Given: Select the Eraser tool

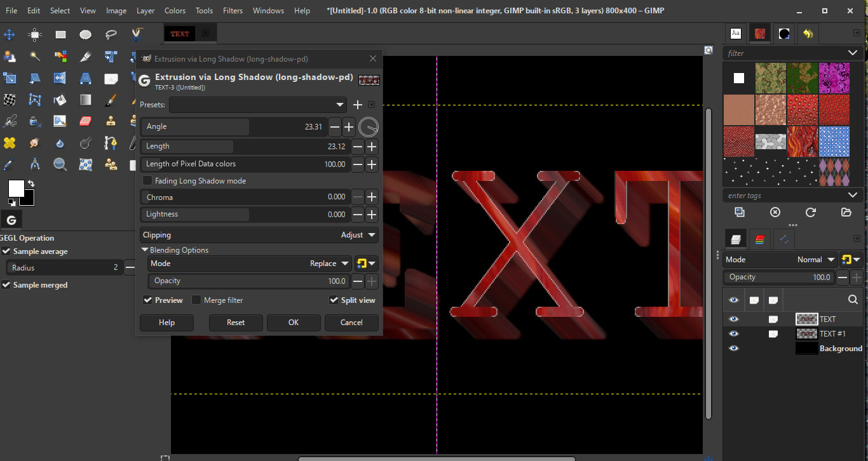Looking at the screenshot, I should click(x=86, y=121).
